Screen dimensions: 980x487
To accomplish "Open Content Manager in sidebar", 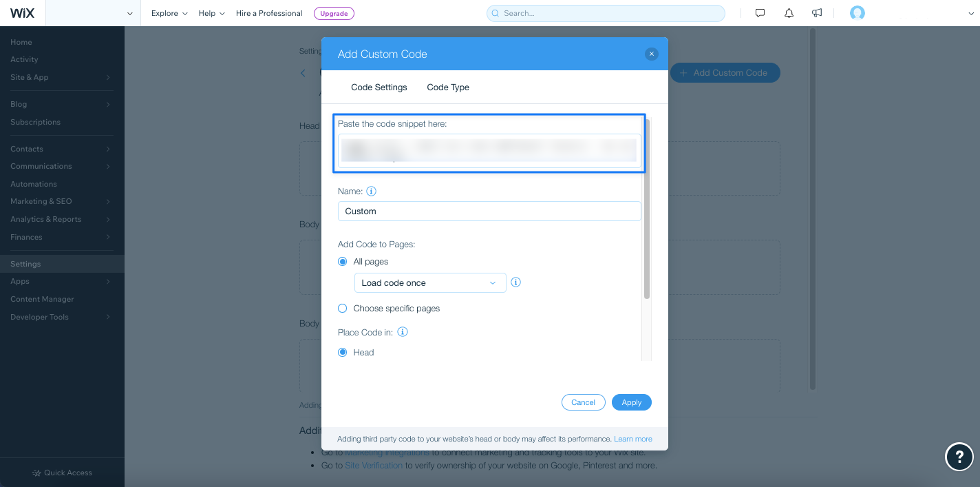I will coord(42,299).
